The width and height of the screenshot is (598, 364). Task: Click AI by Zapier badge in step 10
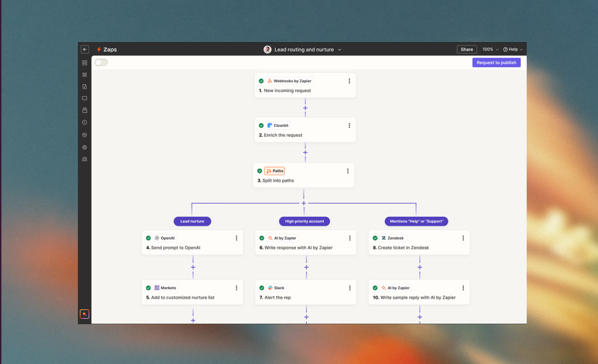[396, 288]
